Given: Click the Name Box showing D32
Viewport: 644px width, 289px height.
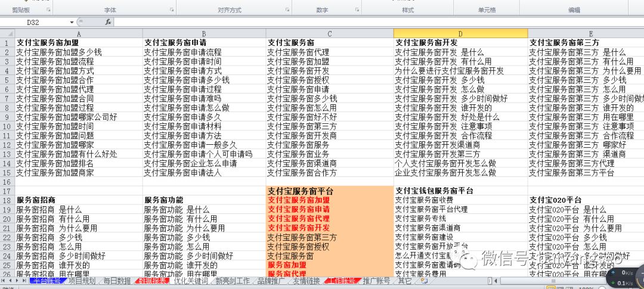Looking at the screenshot, I should (x=35, y=22).
